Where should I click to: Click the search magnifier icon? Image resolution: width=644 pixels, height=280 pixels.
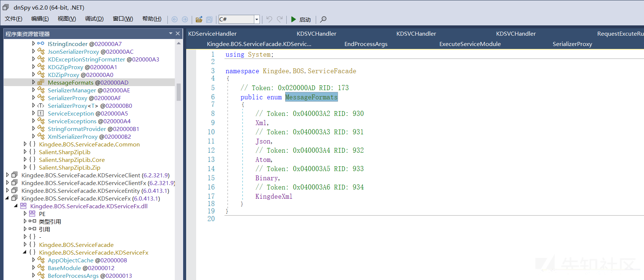323,19
